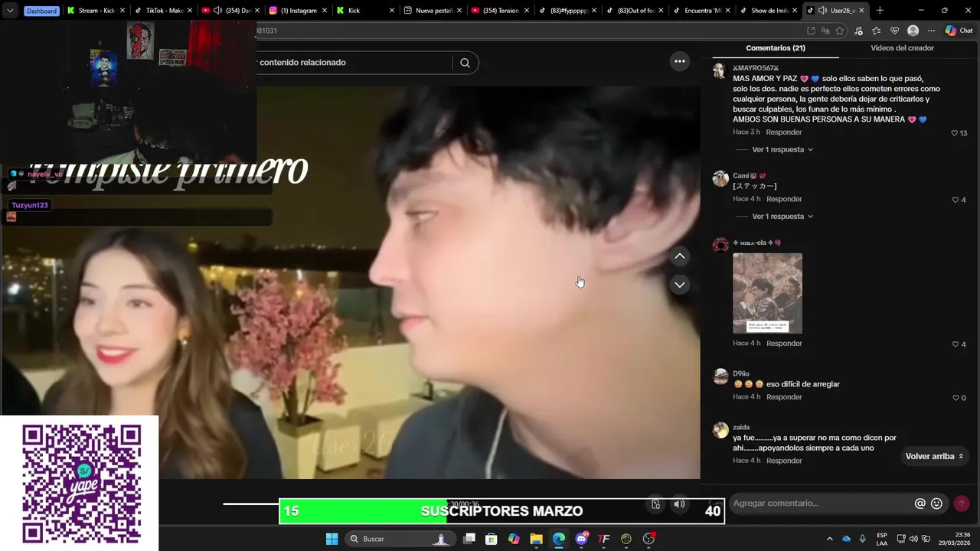Go to the next video arrow
The image size is (980, 551).
pyautogui.click(x=679, y=285)
